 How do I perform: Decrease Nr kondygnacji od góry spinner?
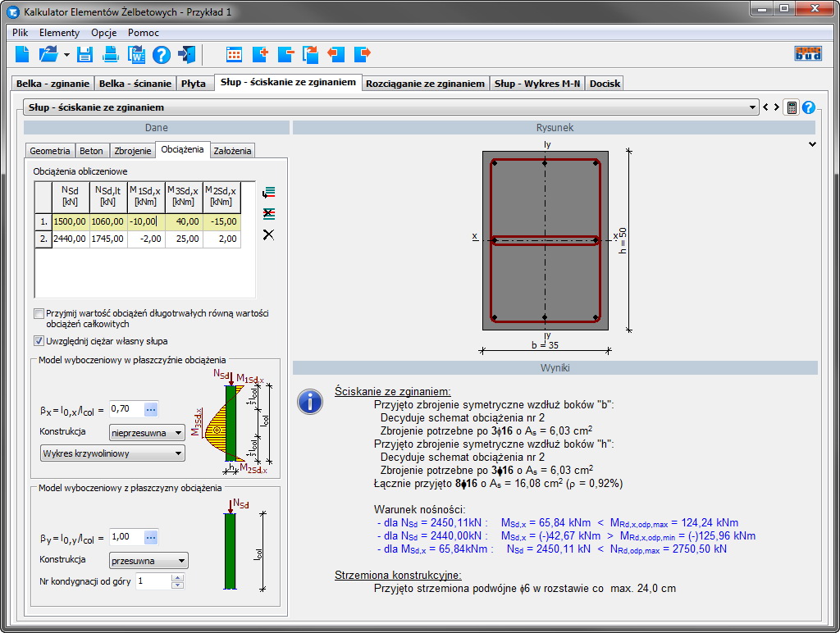tap(177, 585)
